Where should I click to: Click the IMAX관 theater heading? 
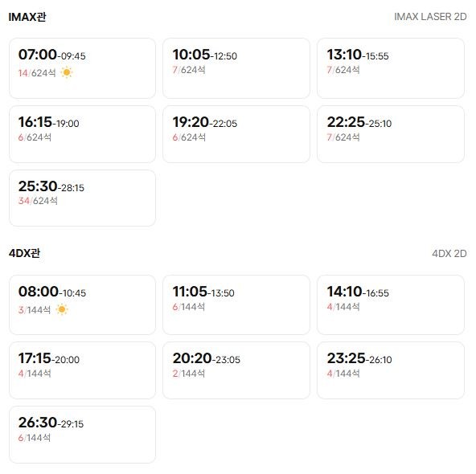(27, 17)
